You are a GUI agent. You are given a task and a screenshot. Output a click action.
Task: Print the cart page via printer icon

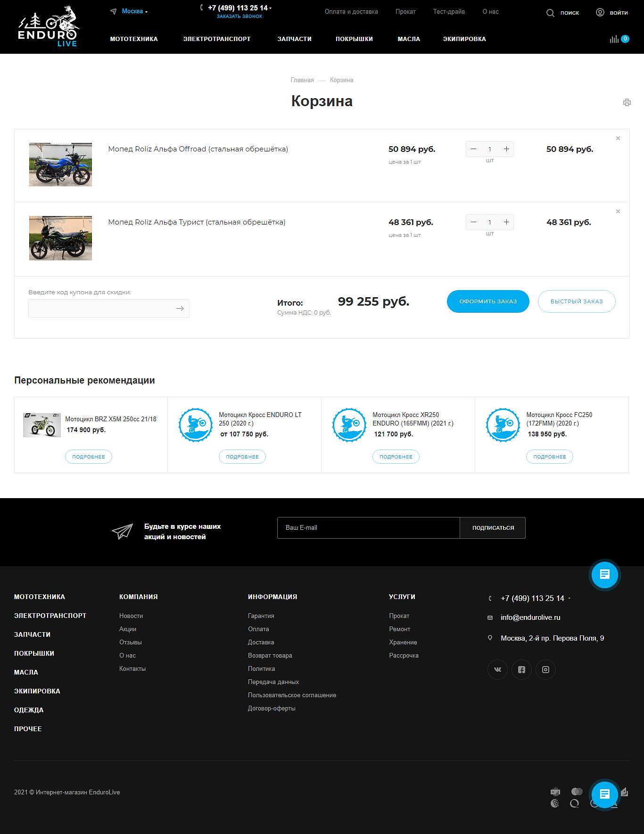[x=627, y=102]
